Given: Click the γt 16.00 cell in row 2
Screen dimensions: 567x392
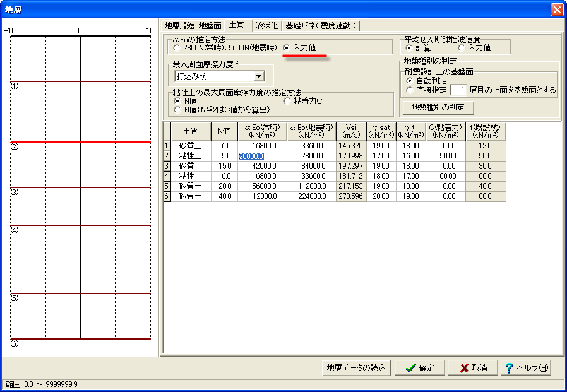Looking at the screenshot, I should (x=411, y=156).
